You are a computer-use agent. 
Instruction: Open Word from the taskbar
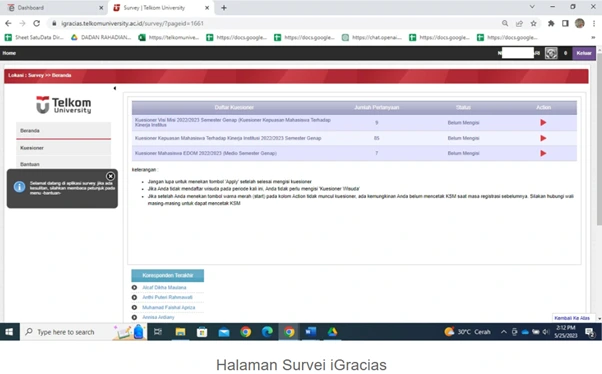311,332
